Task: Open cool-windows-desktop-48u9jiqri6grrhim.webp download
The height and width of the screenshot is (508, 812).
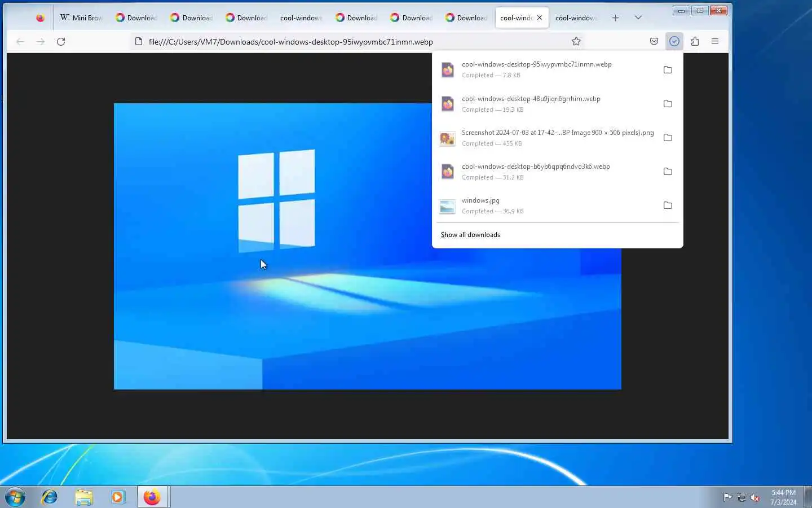Action: (546, 104)
